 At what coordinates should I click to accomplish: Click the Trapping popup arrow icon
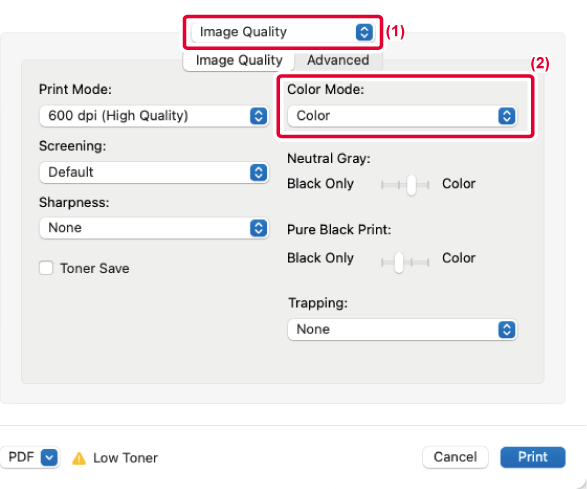tap(507, 329)
